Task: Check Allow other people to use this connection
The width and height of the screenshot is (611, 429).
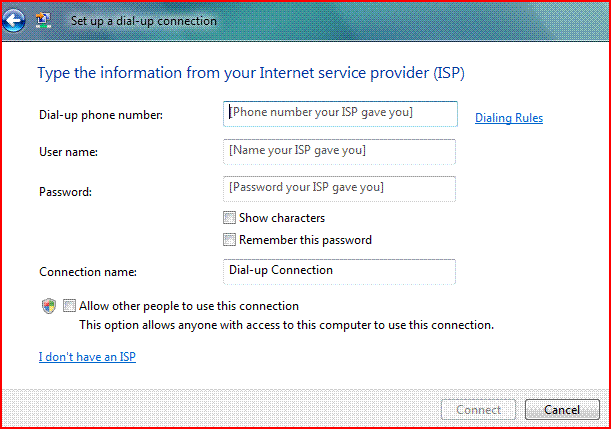Action: point(69,306)
